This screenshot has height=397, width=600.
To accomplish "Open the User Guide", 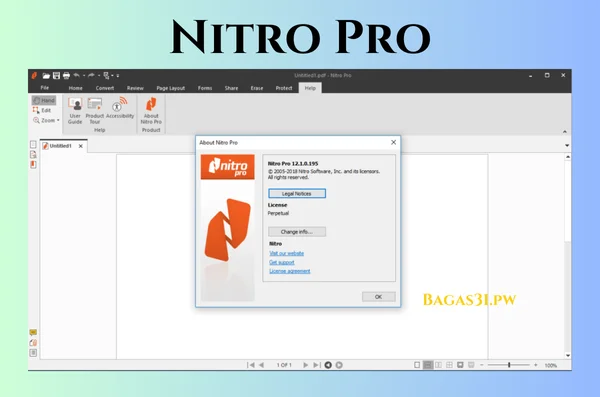I will 75,110.
